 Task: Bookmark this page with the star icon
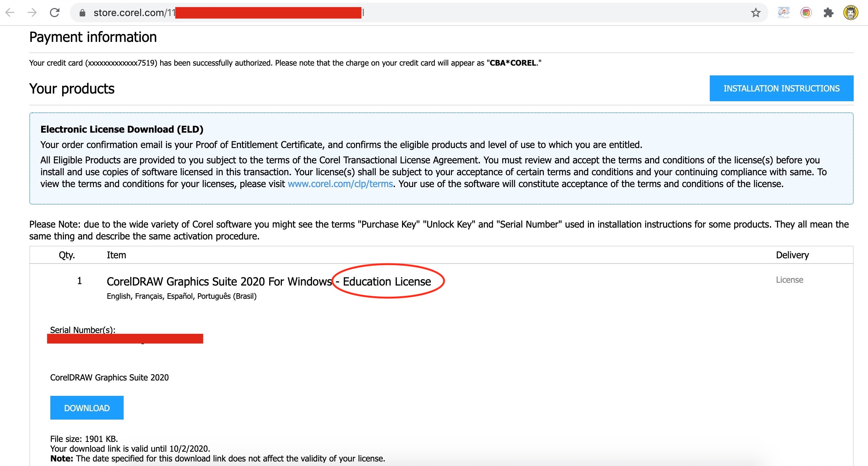click(x=756, y=13)
